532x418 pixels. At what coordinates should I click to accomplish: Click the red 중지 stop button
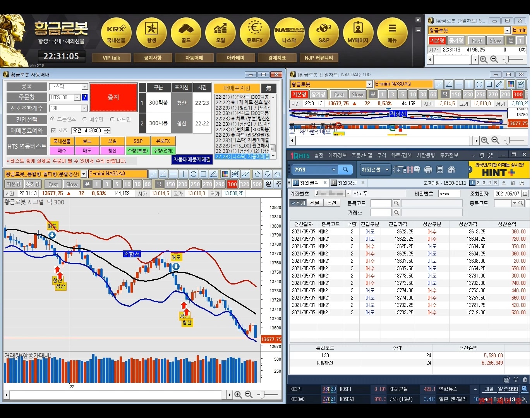(113, 98)
